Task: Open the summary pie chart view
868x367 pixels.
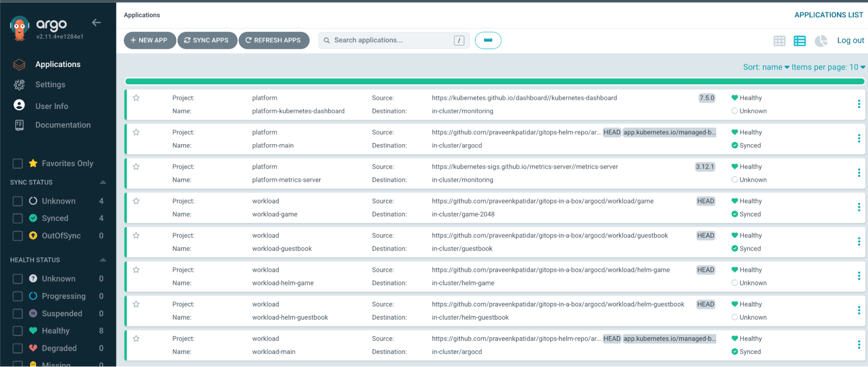Action: tap(821, 41)
